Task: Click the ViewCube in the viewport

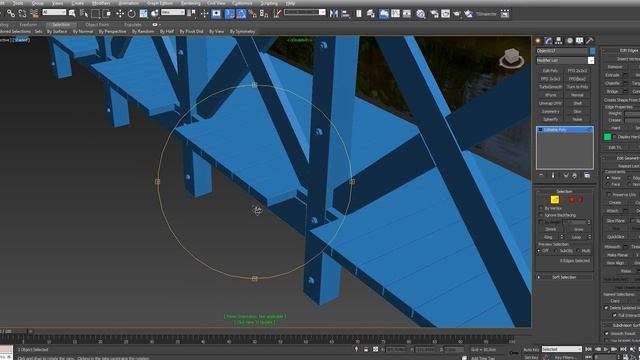Action: click(x=511, y=58)
